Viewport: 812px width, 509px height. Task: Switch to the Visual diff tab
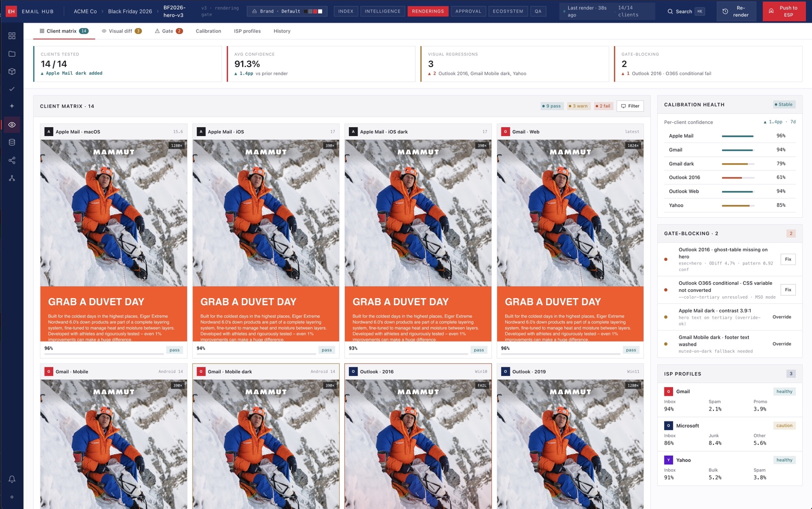pos(121,31)
